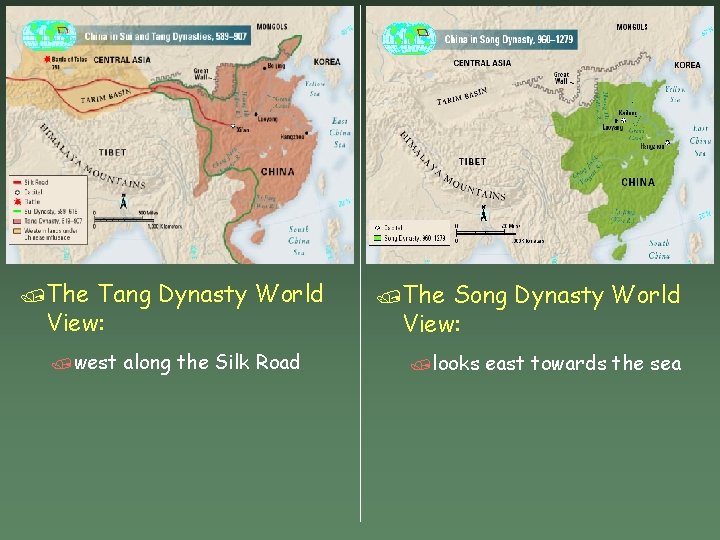720x540 pixels.
Task: Click the red bullet icon before "looks east towards the sea"
Action: (x=421, y=365)
